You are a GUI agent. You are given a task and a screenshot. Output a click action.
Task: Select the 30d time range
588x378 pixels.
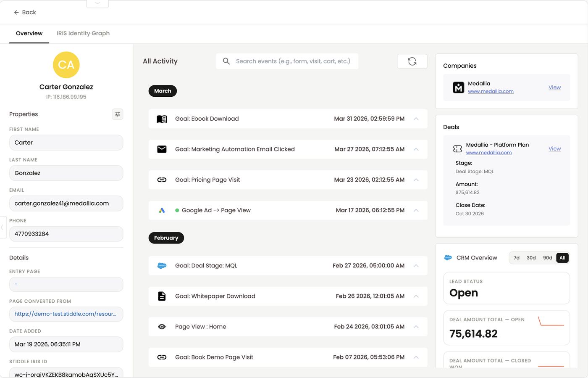click(531, 258)
